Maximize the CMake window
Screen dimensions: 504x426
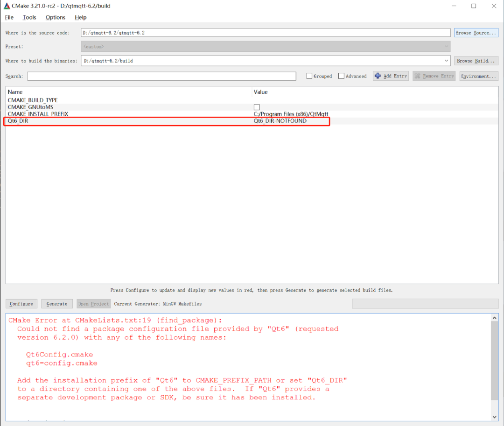tap(474, 6)
